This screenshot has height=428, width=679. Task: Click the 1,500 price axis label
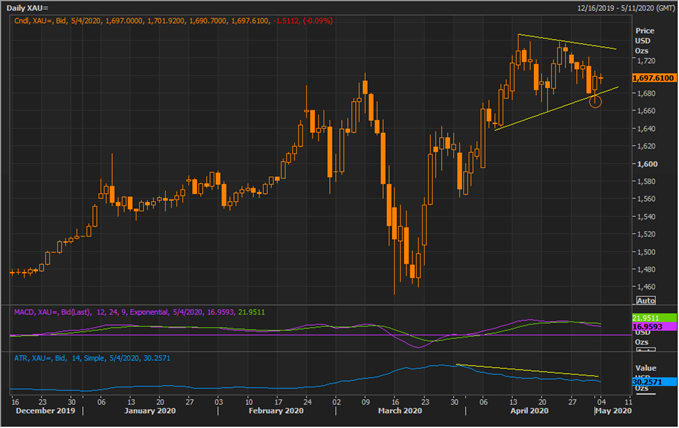[x=646, y=252]
